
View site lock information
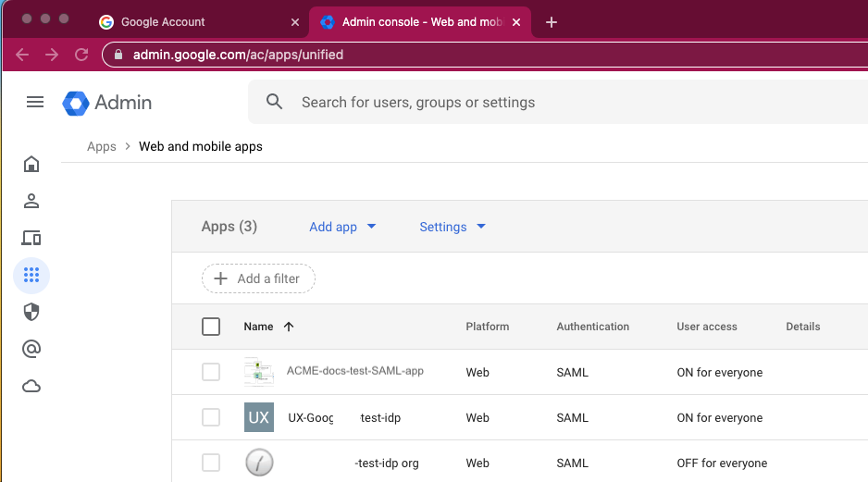[x=118, y=55]
